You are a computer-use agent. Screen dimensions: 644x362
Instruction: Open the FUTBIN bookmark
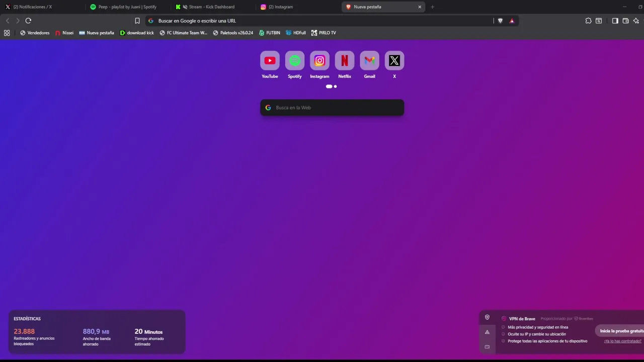[x=270, y=33]
